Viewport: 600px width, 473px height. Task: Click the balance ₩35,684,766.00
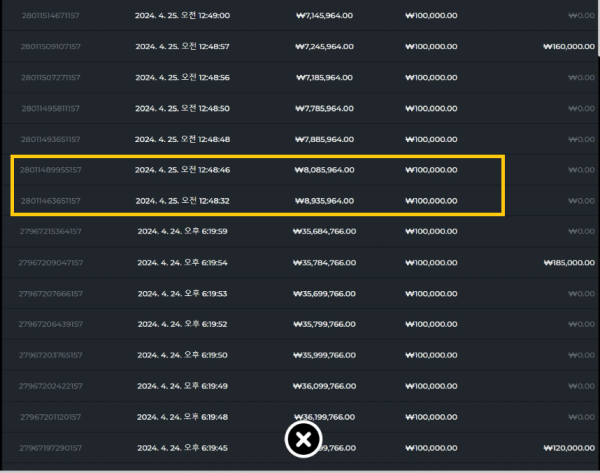click(324, 232)
